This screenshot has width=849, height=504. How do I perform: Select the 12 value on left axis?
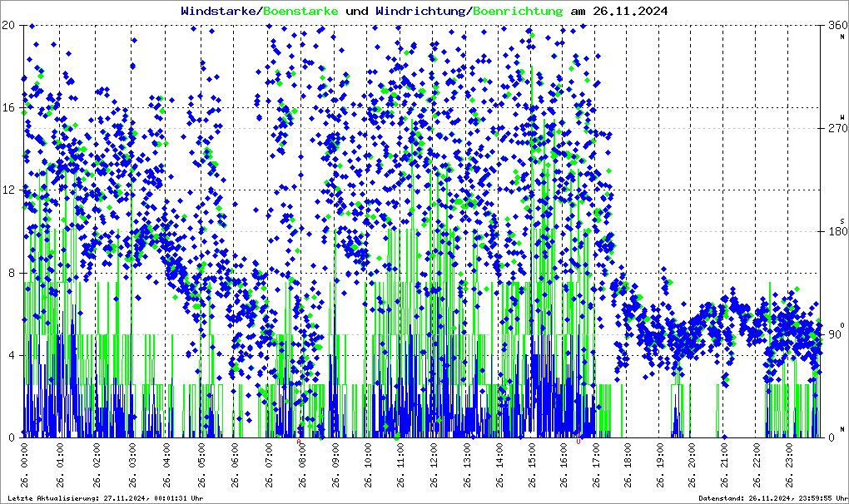click(x=9, y=190)
